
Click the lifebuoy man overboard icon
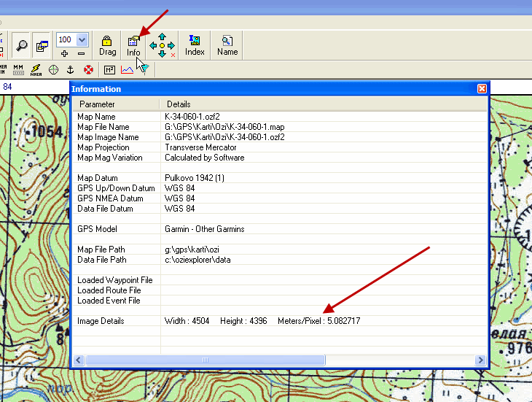[88, 70]
